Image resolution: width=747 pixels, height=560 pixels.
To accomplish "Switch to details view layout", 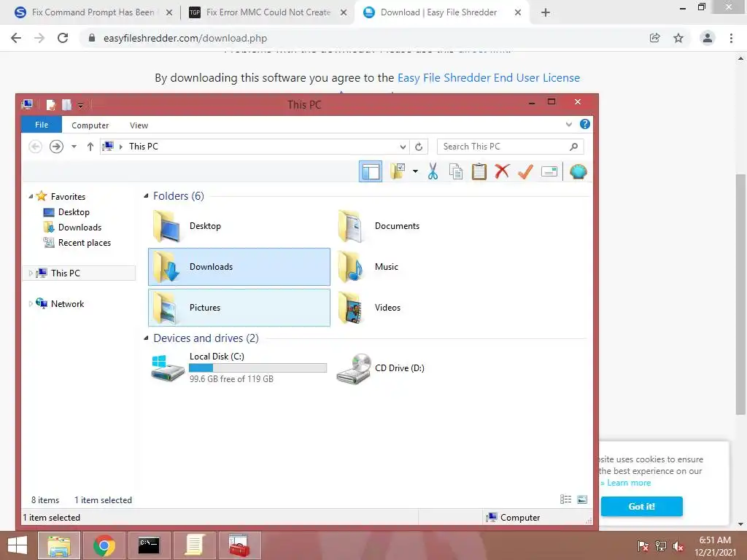I will click(565, 499).
